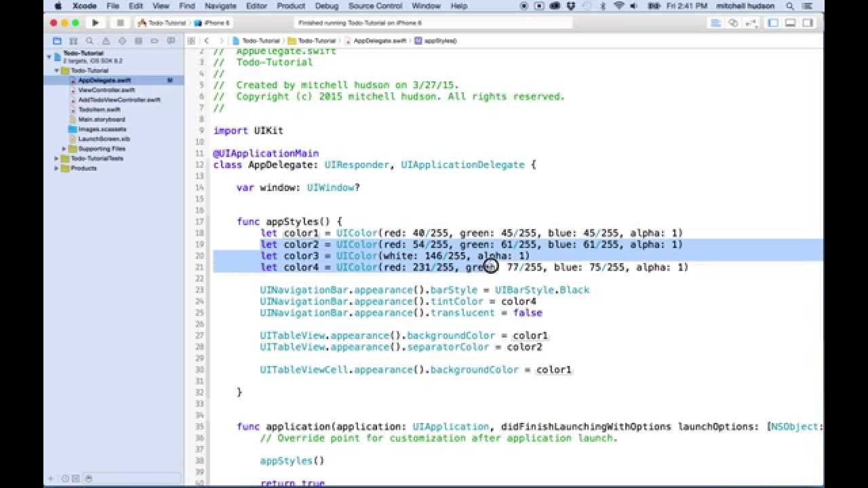This screenshot has width=868, height=488.
Task: Open the Breakpoint navigator icon
Action: [x=155, y=41]
